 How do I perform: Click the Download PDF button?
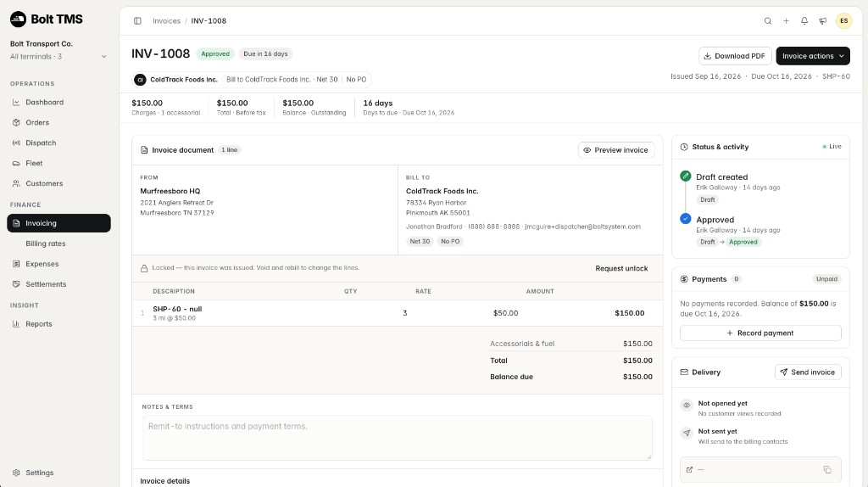[x=735, y=56]
